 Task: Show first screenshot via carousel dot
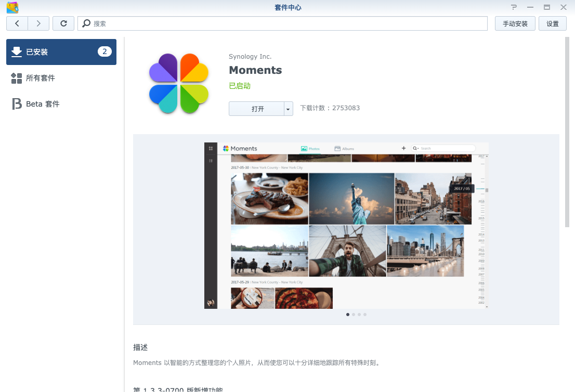tap(348, 315)
